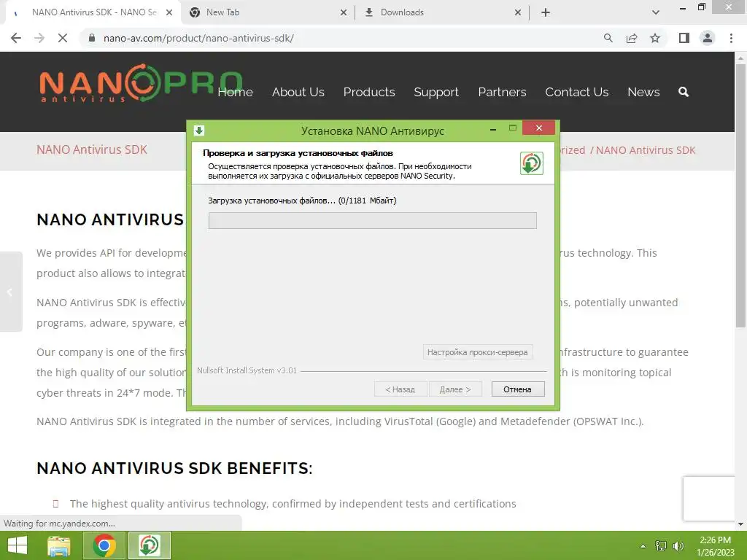Screen dimensions: 747x560
Task: Minimize the Chrome browser window
Action: 683,7
